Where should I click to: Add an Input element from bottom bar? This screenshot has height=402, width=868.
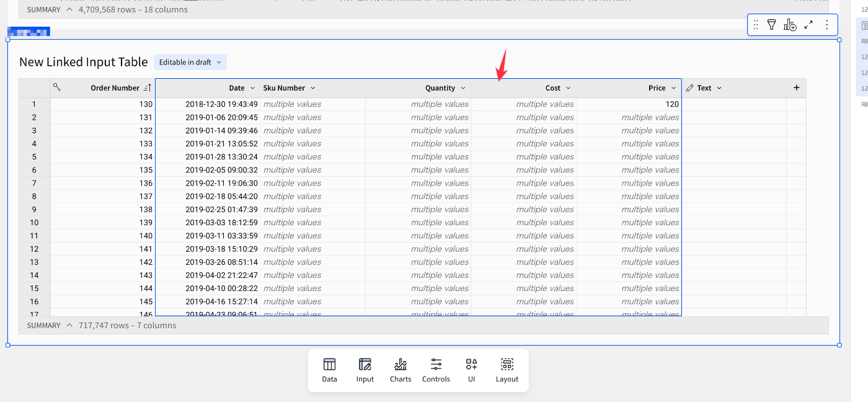pyautogui.click(x=365, y=370)
